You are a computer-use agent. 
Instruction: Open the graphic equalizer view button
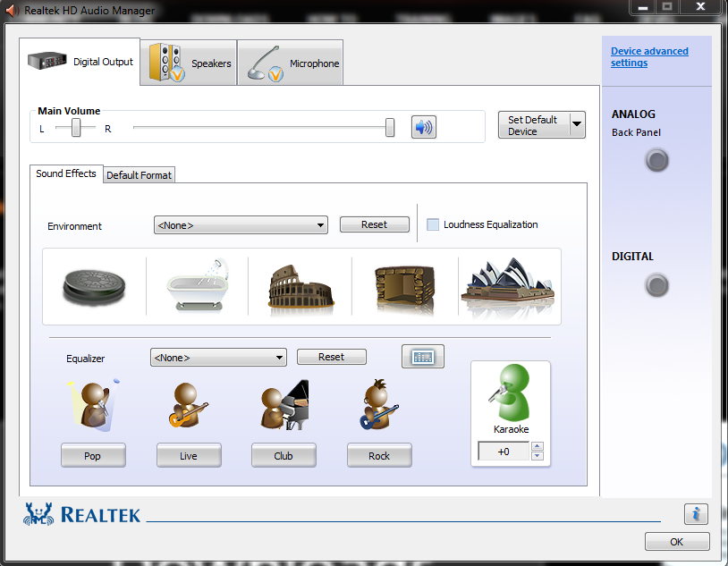pyautogui.click(x=422, y=357)
